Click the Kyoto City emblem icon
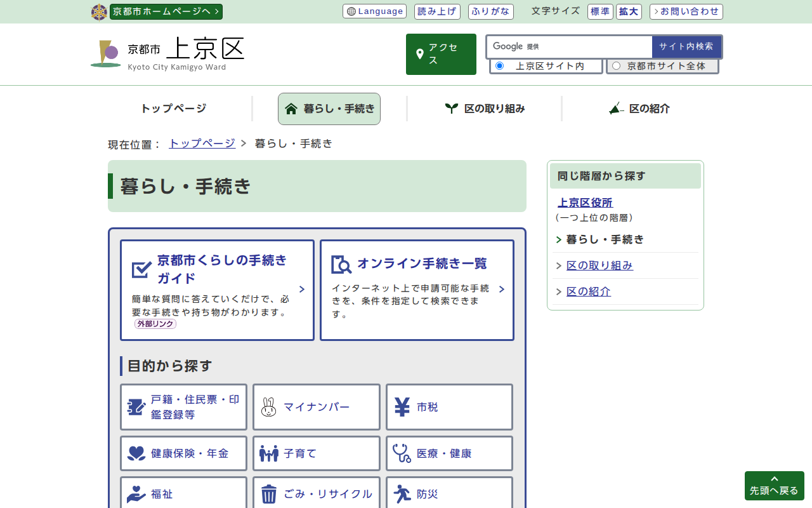 99,12
